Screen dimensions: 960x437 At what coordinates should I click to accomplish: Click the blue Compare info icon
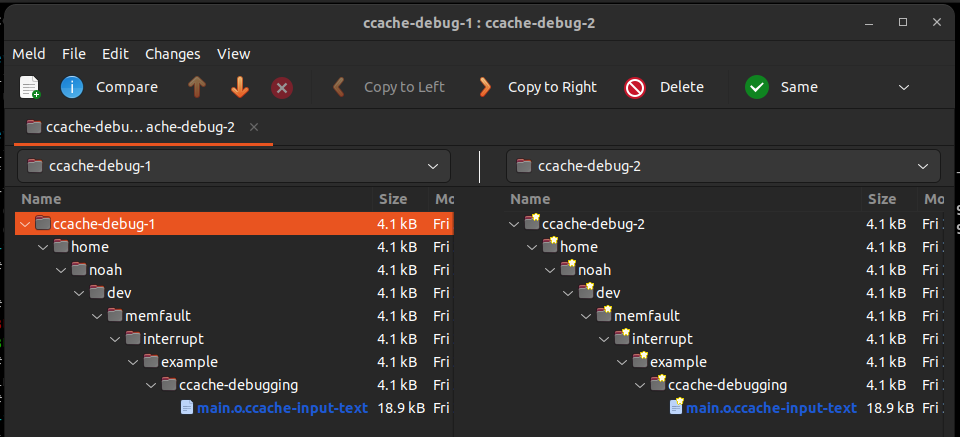coord(72,87)
